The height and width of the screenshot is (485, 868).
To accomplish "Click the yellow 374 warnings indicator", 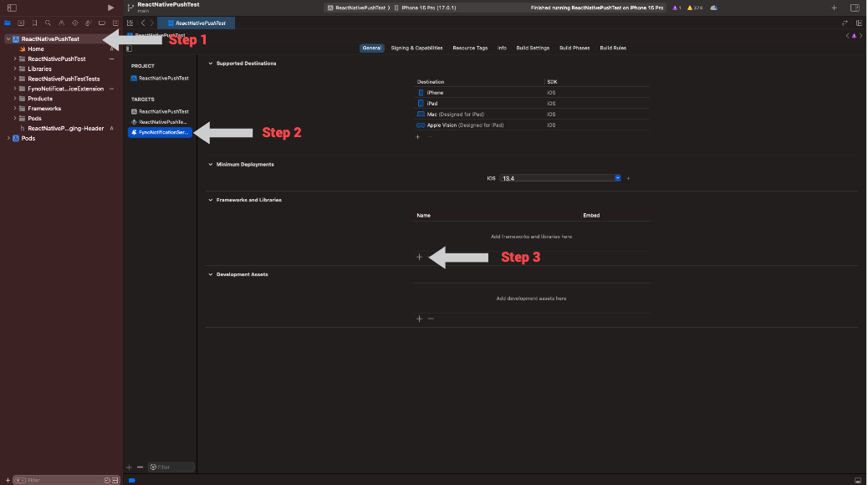I will coord(695,8).
